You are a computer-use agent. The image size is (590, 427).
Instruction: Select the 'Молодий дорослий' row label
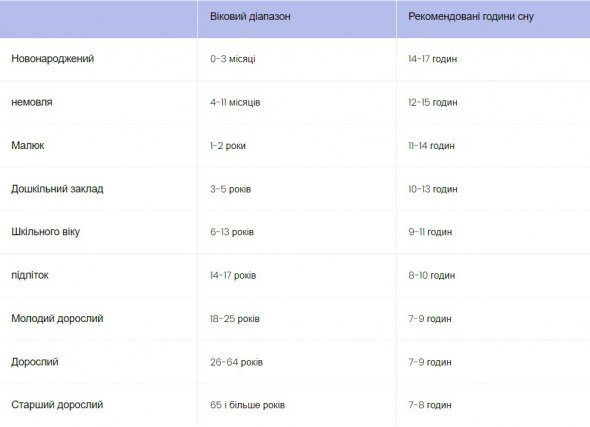pyautogui.click(x=57, y=319)
